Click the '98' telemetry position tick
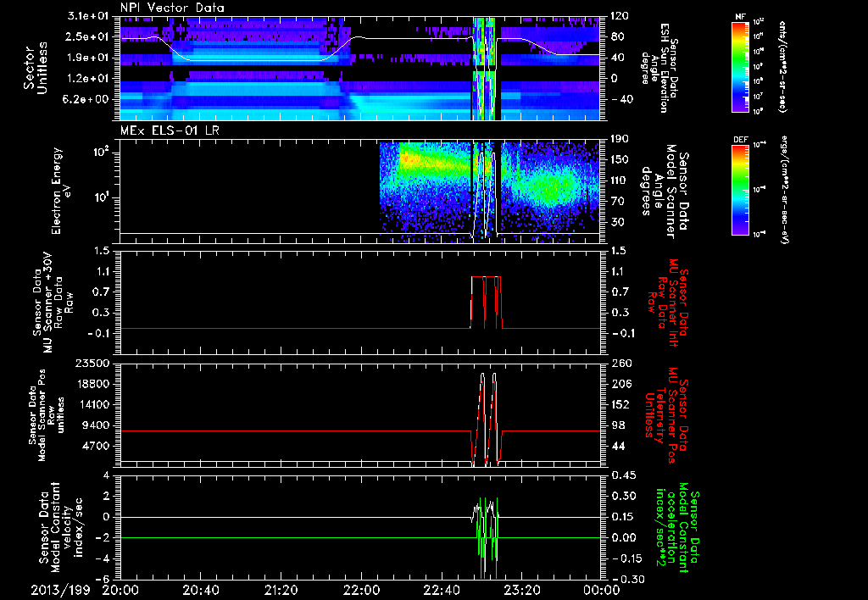Image resolution: width=868 pixels, height=600 pixels. pyautogui.click(x=618, y=425)
